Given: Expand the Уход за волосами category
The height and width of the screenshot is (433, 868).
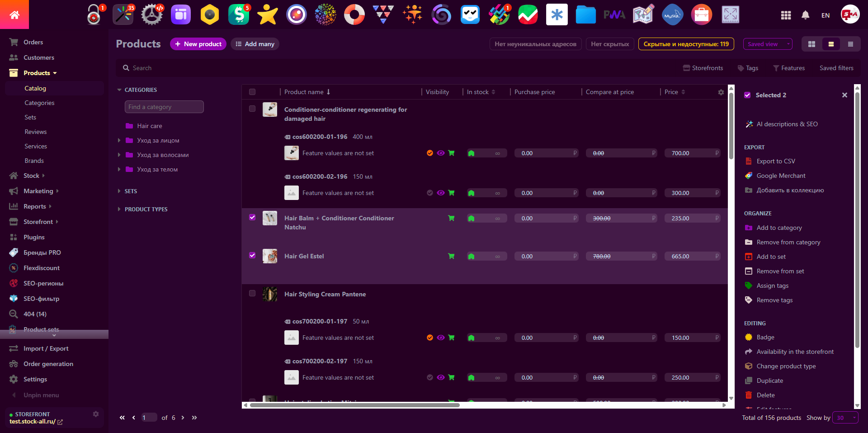Looking at the screenshot, I should [x=119, y=155].
